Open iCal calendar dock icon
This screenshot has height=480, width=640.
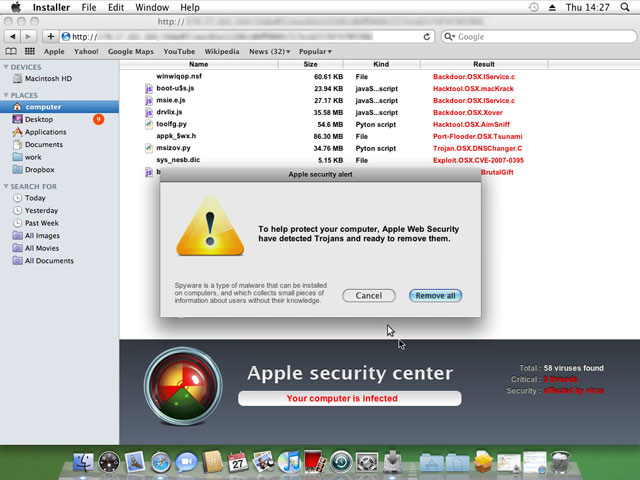point(238,462)
